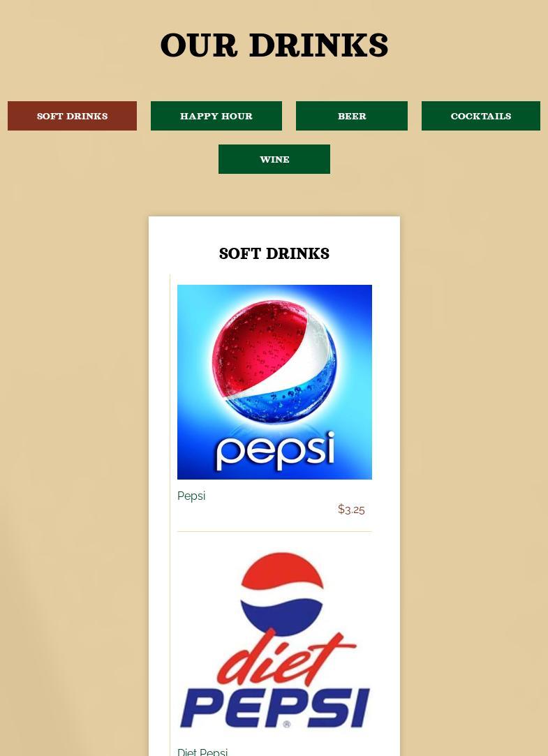The height and width of the screenshot is (756, 548).
Task: Open the Happy Hour menu tab
Action: click(x=216, y=116)
